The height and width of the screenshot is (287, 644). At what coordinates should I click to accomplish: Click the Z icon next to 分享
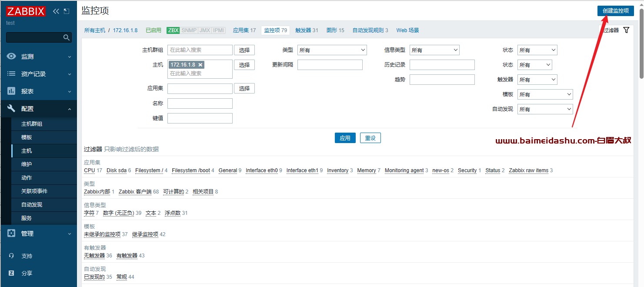(11, 273)
